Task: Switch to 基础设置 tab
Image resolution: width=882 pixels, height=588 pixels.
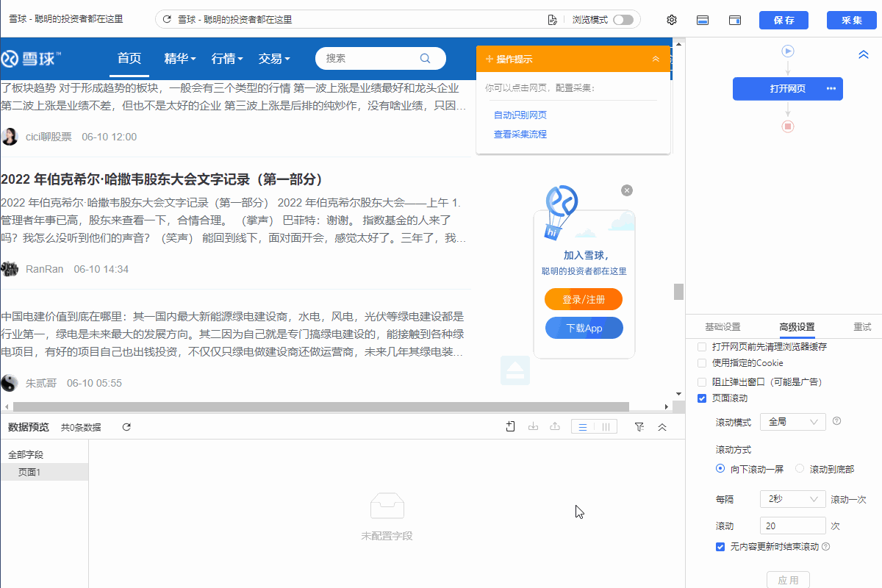Action: (723, 327)
